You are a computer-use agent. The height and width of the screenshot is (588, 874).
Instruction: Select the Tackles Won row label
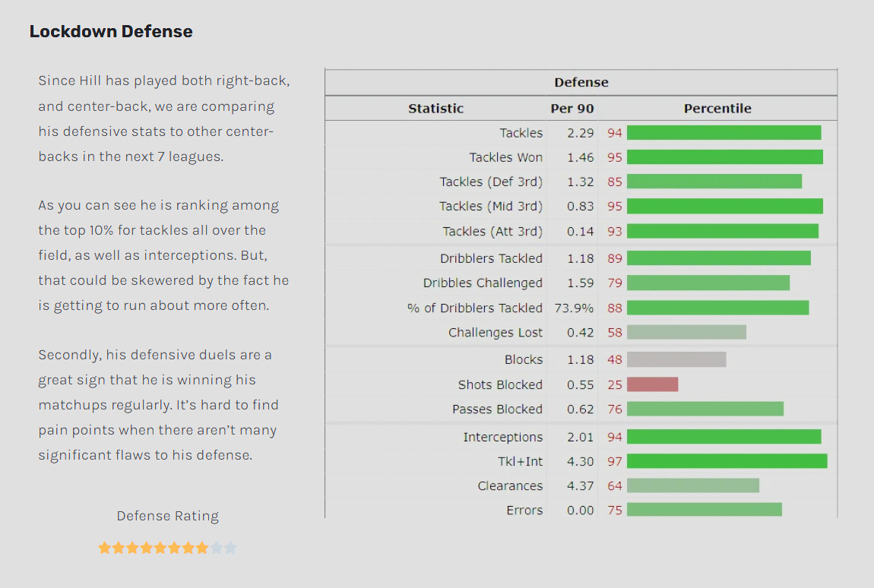(x=505, y=157)
